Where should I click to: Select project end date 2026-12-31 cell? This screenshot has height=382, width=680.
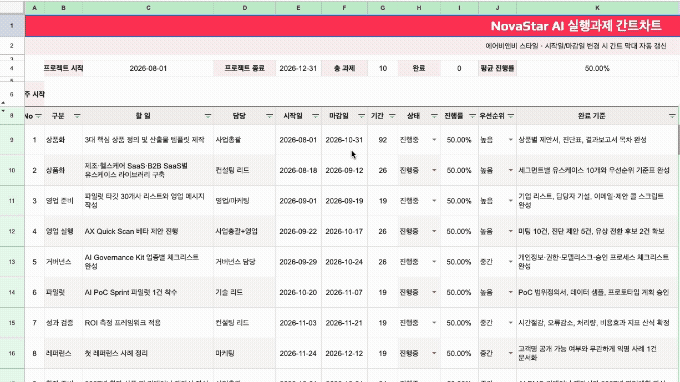point(298,68)
